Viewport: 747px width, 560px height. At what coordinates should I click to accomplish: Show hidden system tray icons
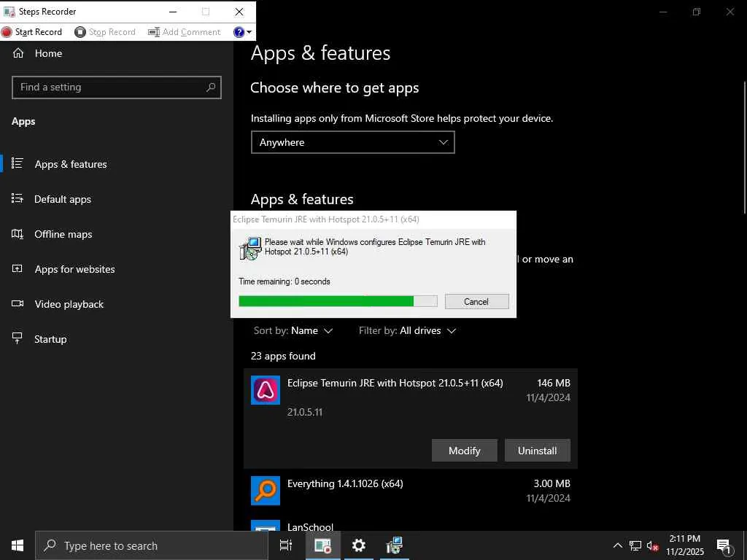617,545
